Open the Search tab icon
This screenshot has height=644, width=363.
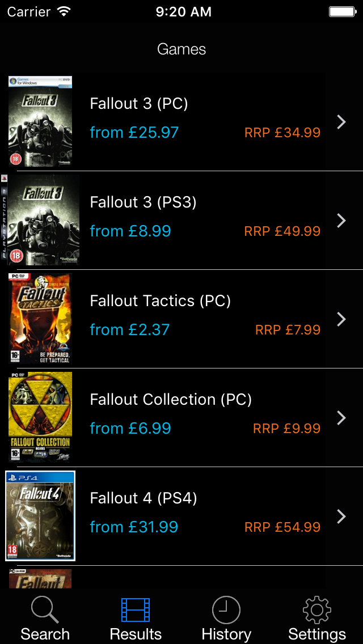[x=45, y=609]
